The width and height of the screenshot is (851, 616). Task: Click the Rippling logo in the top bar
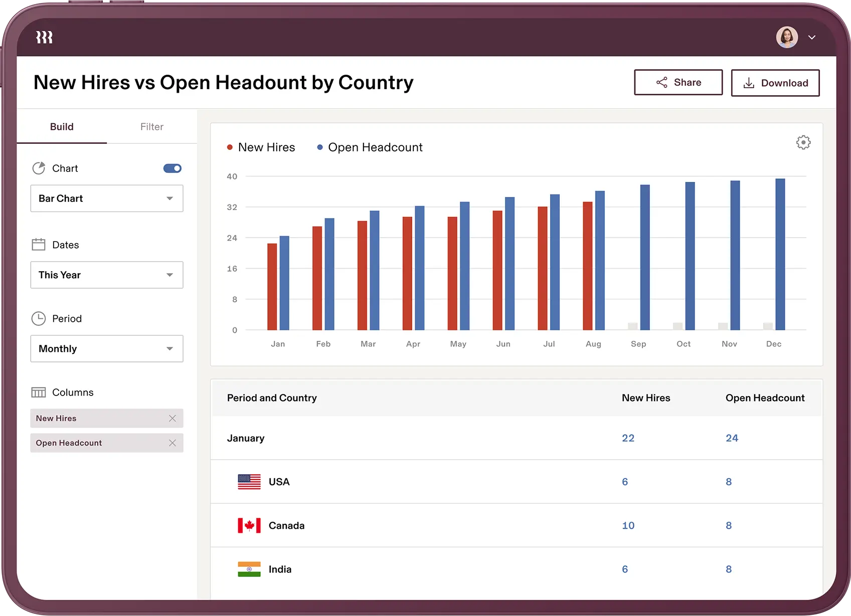(44, 37)
